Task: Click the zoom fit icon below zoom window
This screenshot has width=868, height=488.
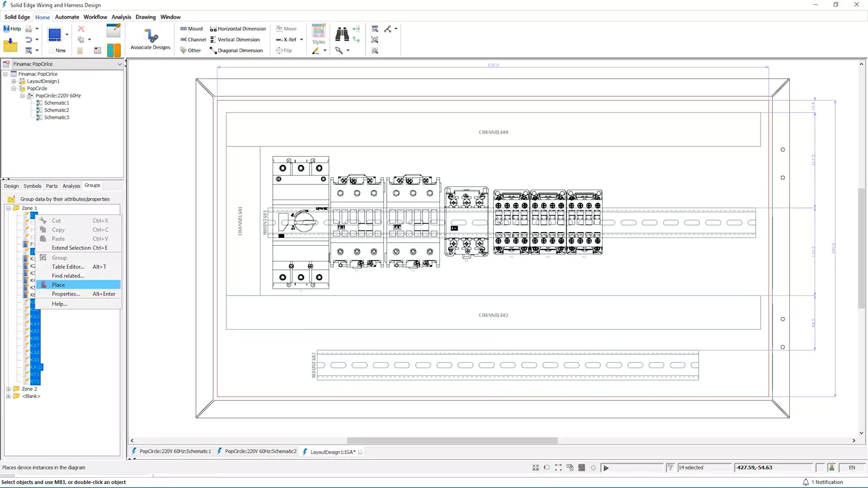Action: click(x=375, y=40)
